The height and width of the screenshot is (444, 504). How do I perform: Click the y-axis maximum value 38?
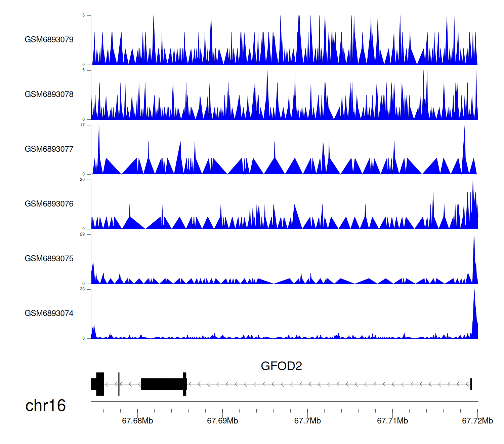[82, 289]
